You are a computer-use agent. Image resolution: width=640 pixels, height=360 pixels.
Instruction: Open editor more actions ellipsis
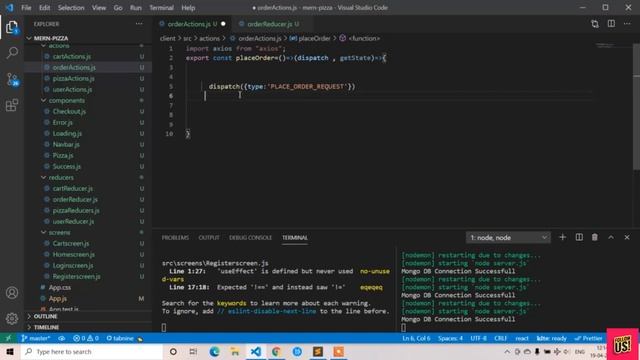627,24
